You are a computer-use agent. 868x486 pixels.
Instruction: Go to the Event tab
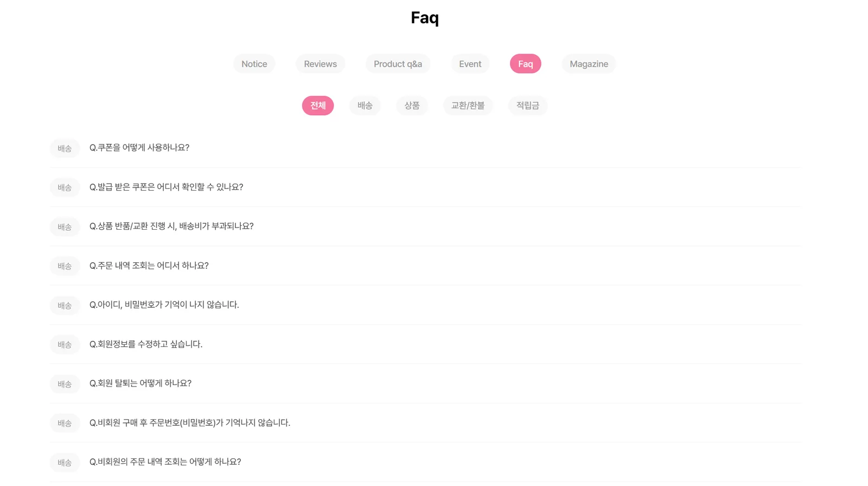(470, 64)
